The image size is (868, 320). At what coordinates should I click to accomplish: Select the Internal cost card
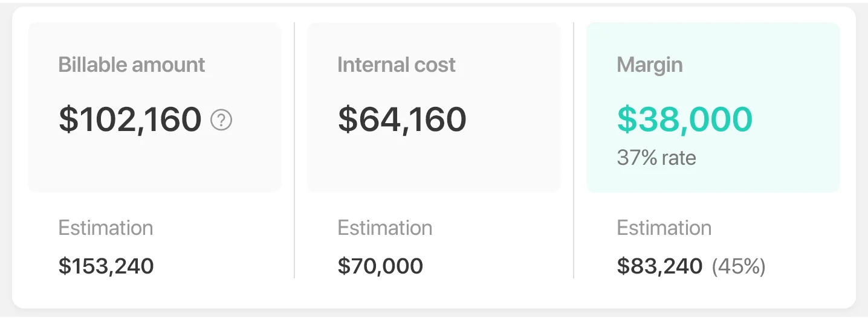(x=434, y=107)
